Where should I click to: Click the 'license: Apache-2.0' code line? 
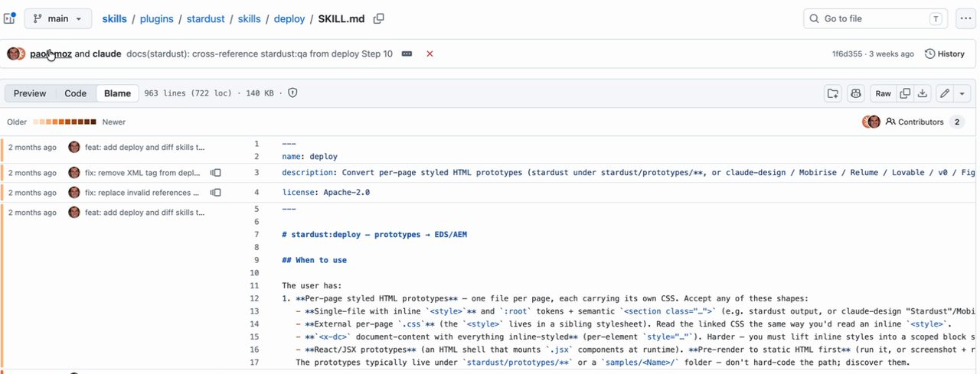point(325,193)
